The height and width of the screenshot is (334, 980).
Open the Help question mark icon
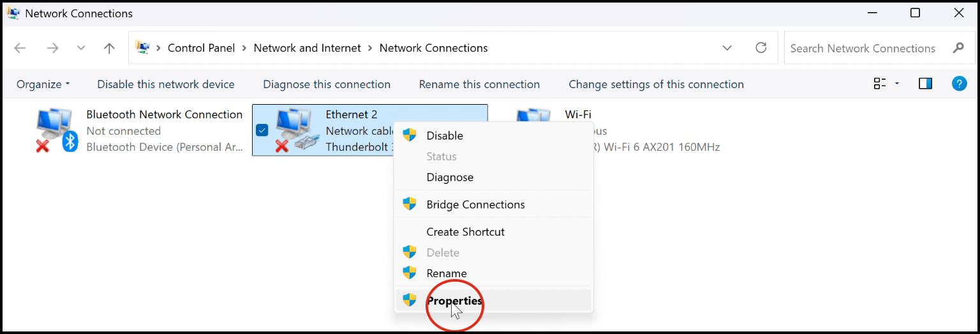pos(959,84)
